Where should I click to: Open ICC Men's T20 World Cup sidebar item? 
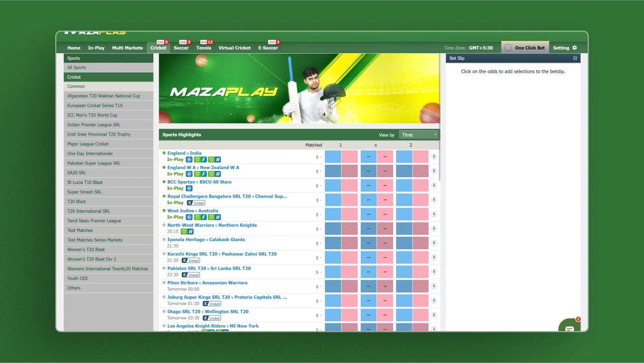click(108, 115)
